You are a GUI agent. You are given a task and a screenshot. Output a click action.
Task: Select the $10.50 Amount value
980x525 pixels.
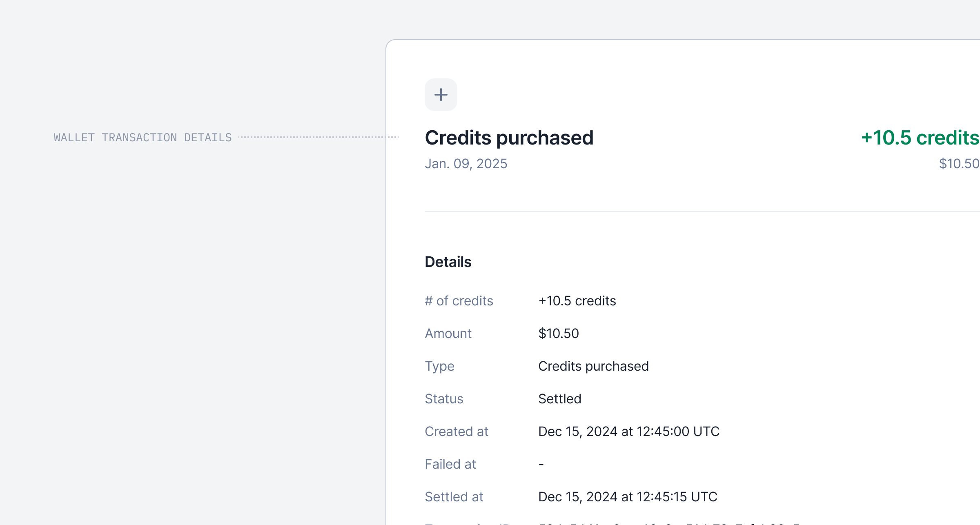(x=558, y=334)
